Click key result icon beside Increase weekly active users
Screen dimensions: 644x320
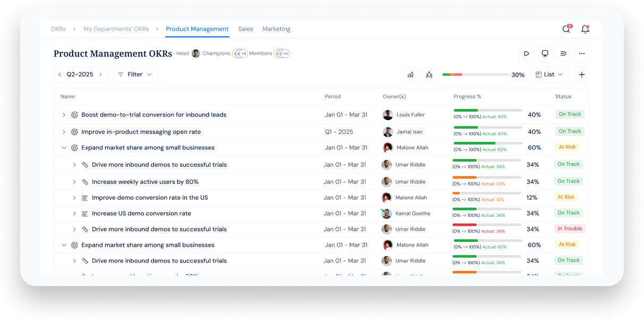pos(85,182)
